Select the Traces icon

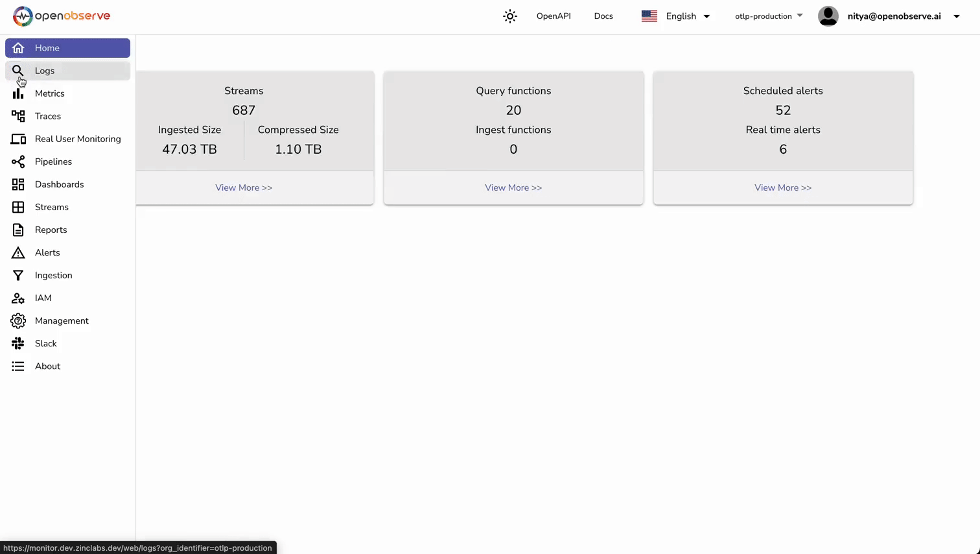tap(17, 116)
